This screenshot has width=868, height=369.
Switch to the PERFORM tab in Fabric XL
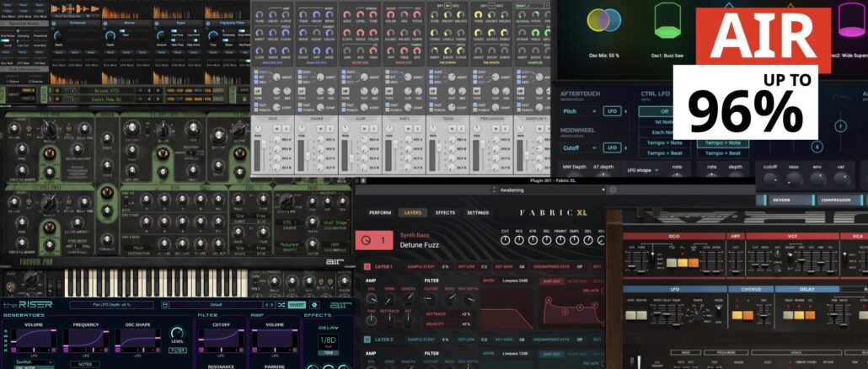coord(380,212)
